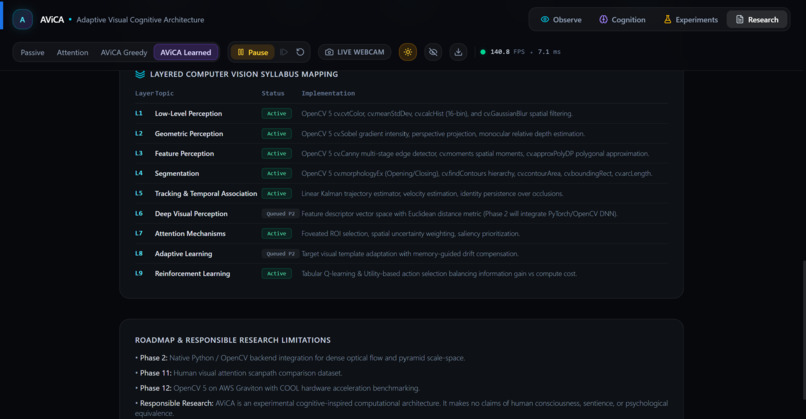Toggle the crossed-out eye visibility button
Viewport: 806px width, 419px height.
coord(433,52)
